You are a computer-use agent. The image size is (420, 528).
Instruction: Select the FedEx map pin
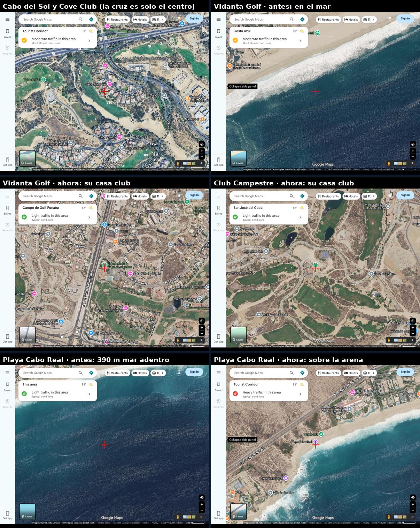[x=116, y=231]
